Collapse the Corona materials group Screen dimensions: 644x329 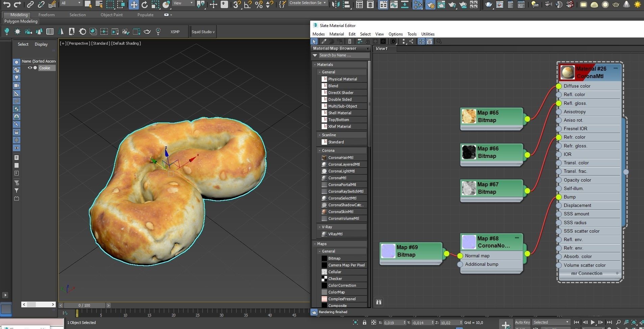[320, 150]
